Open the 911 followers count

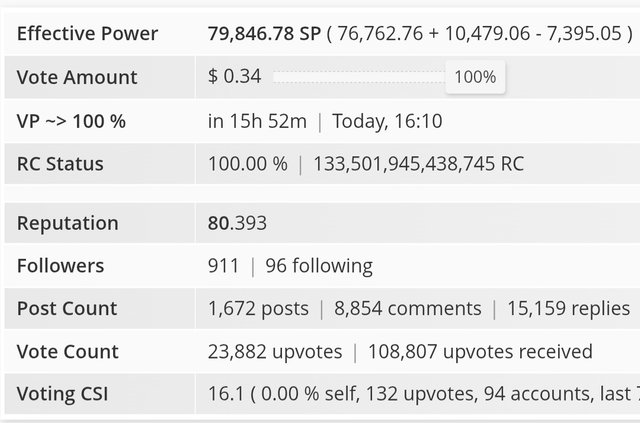[x=223, y=266]
